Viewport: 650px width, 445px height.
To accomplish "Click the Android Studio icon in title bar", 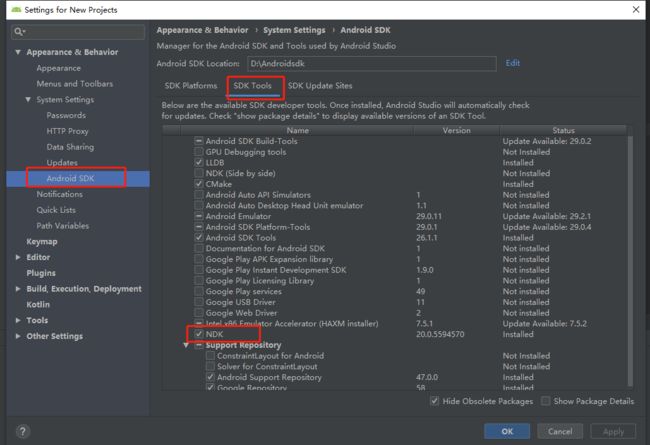I will click(x=16, y=10).
